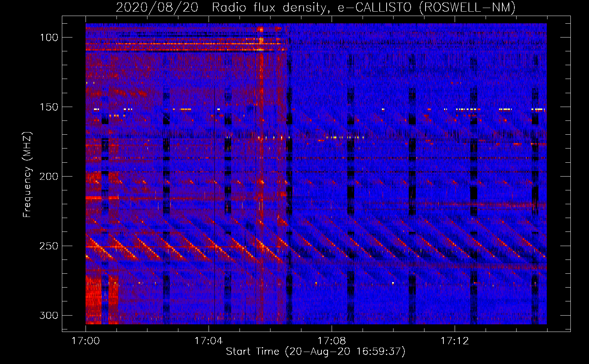Viewport: 589px width, 364px height.
Task: Click the 'Frequency (MHZ)' y-axis label
Action: (x=27, y=174)
